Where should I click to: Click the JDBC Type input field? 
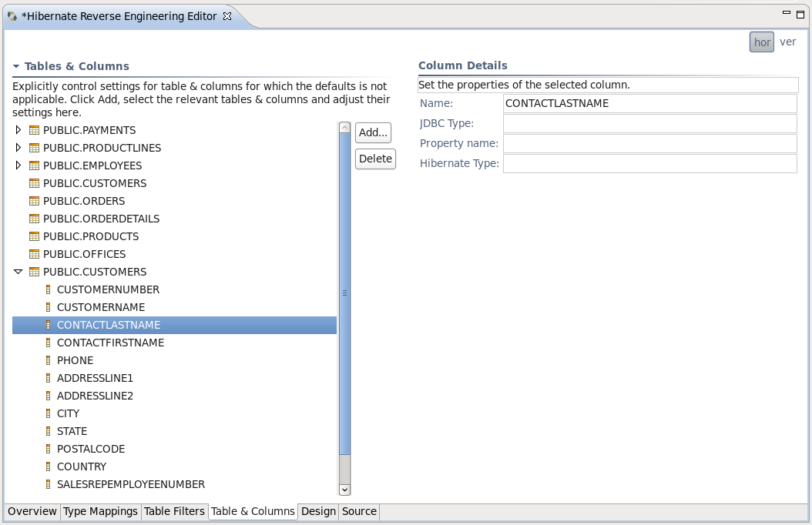(x=649, y=123)
